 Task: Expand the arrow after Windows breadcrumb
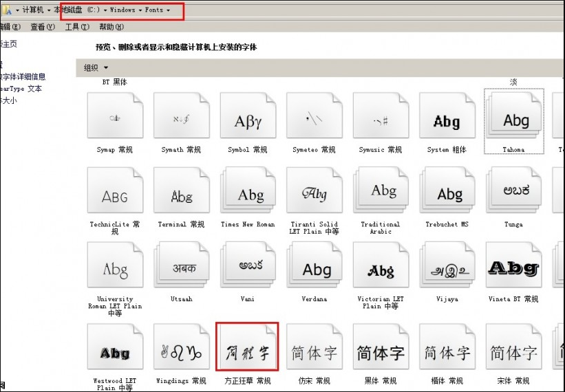[140, 10]
